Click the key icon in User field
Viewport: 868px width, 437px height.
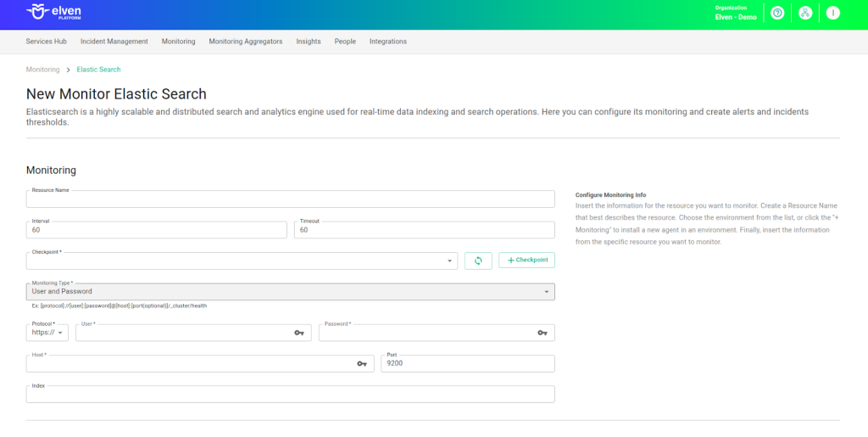(x=299, y=333)
